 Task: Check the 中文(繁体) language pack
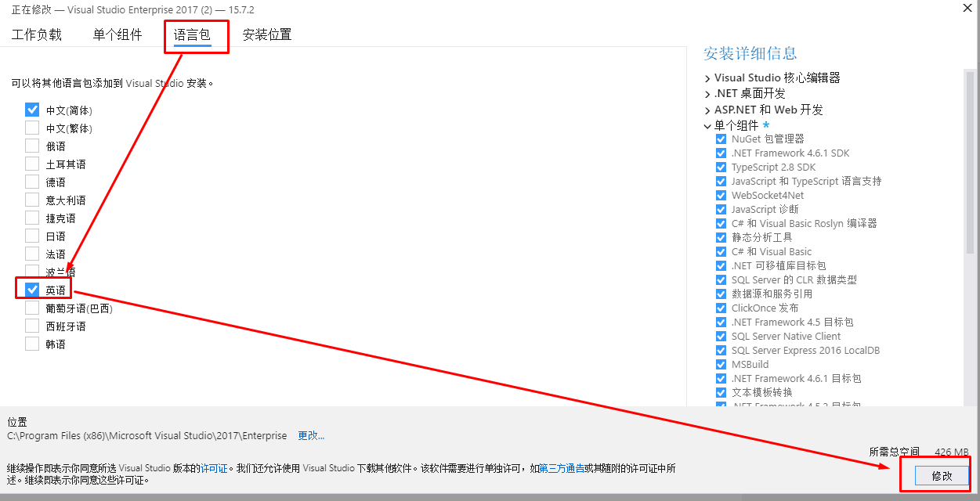32,128
